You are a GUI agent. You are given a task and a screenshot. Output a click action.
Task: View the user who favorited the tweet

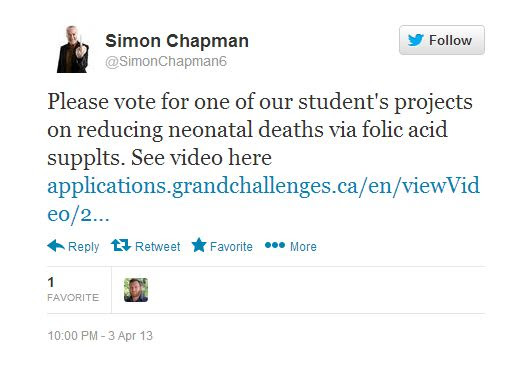tap(136, 290)
